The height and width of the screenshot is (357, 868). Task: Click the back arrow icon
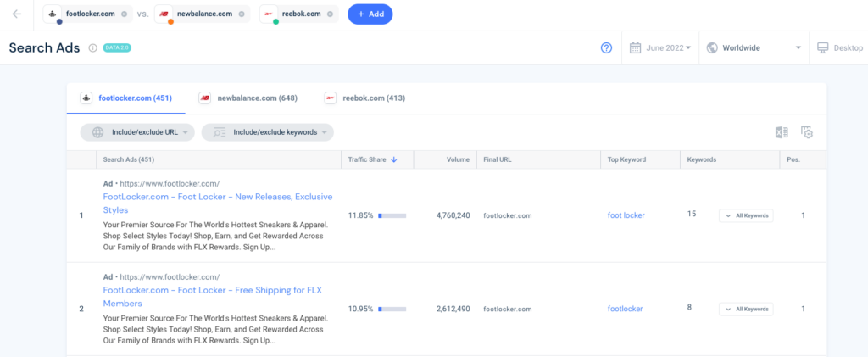tap(18, 14)
